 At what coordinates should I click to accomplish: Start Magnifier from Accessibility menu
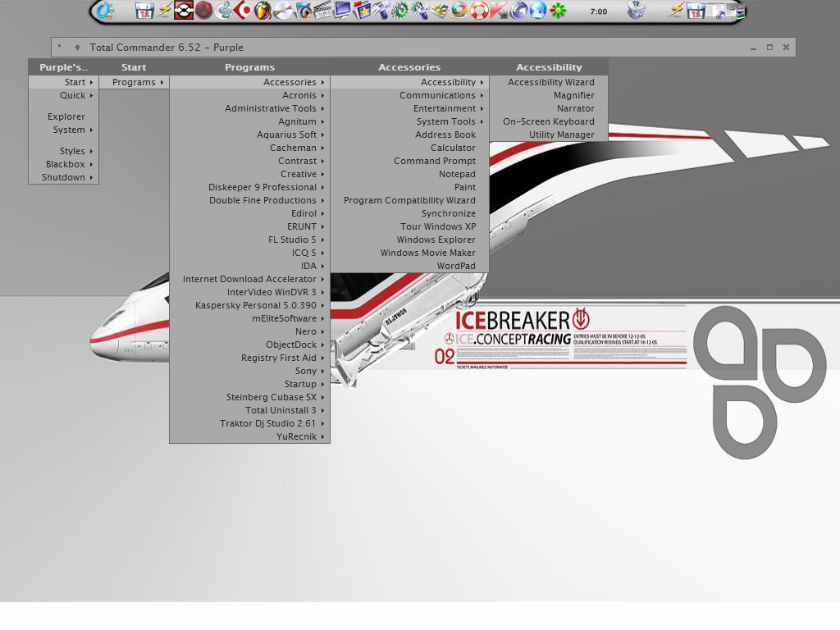point(549,95)
